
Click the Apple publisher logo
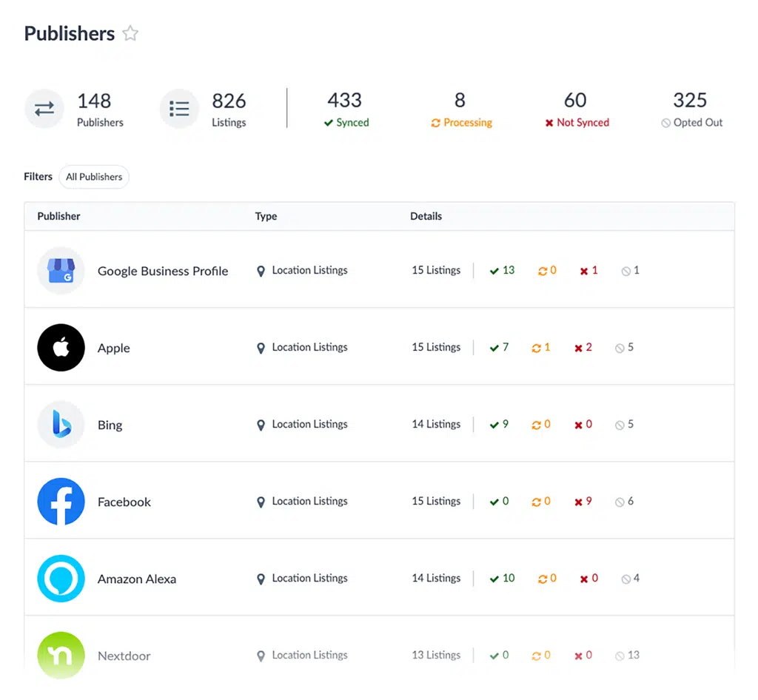pos(61,348)
